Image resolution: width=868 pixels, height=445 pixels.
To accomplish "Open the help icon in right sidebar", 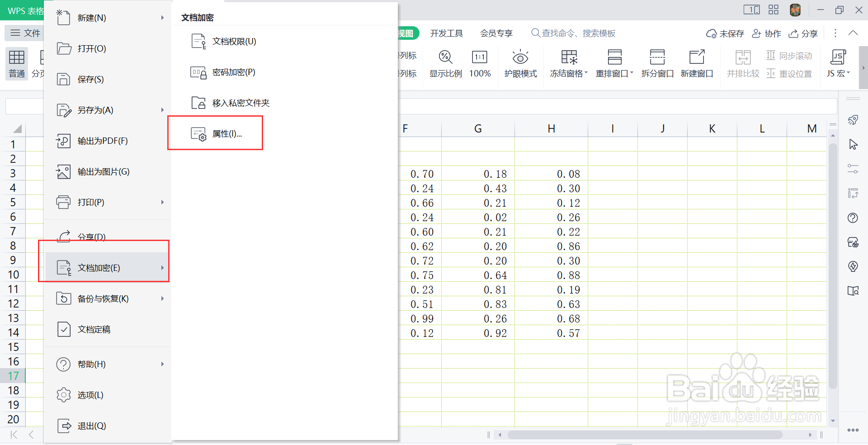I will pos(854,218).
